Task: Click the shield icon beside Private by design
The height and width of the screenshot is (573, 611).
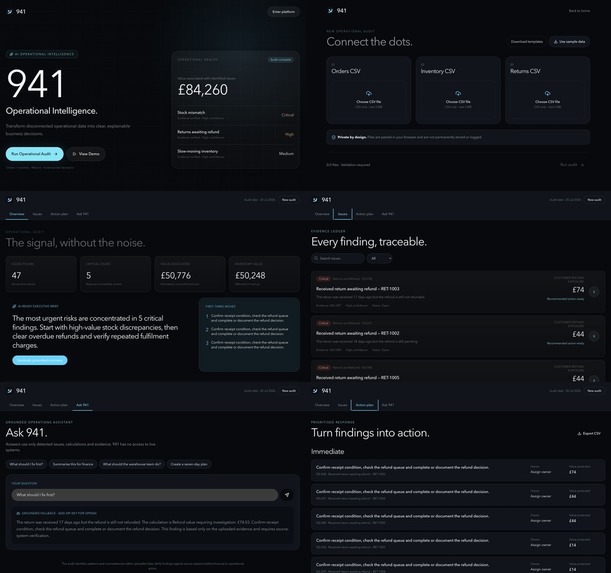Action: click(334, 137)
